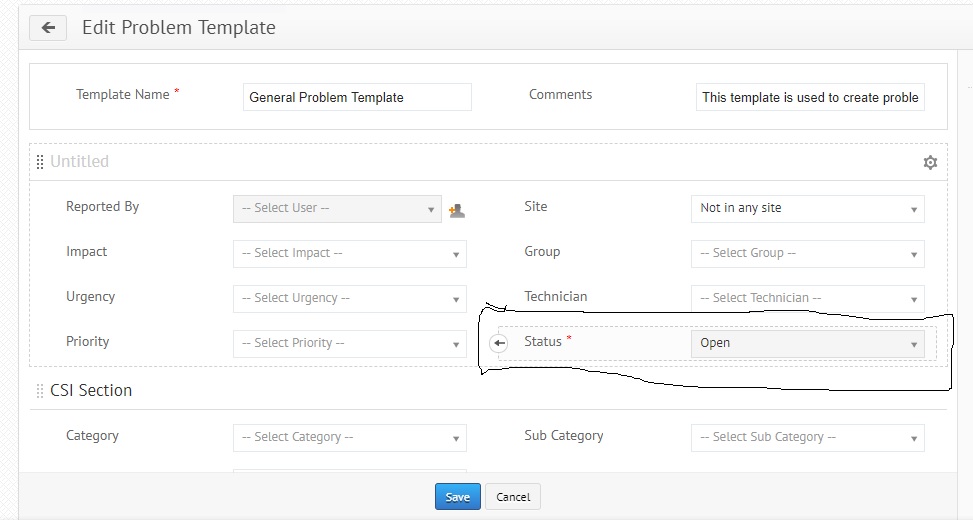Open the Select Category dropdown
Viewport: 973px width, 520px height.
pyautogui.click(x=349, y=437)
